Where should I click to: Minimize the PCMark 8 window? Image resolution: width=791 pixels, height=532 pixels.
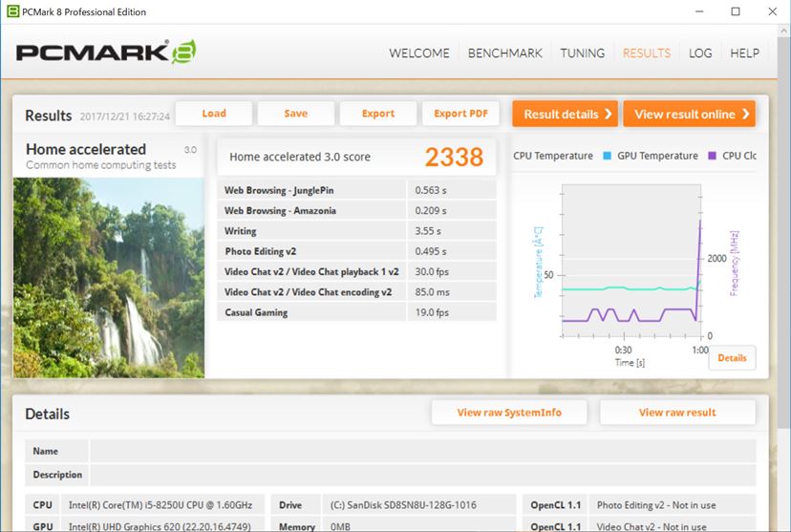click(x=699, y=11)
